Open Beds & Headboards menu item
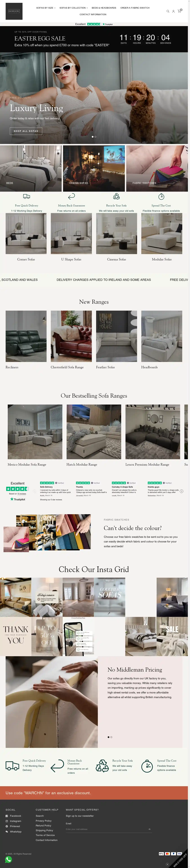This screenshot has width=190, height=868. coord(104,8)
